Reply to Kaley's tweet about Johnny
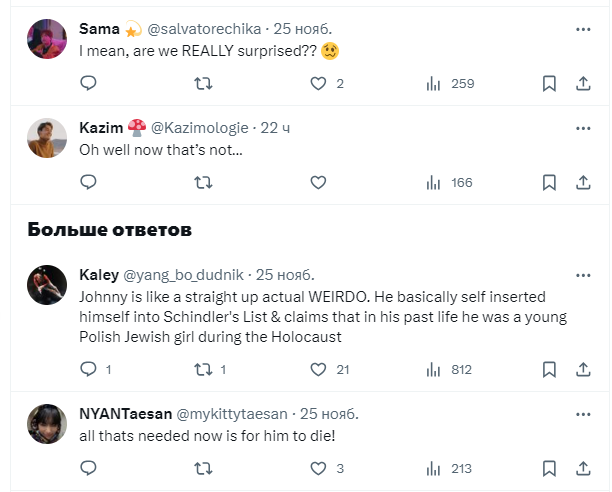This screenshot has height=492, width=612. [x=88, y=369]
